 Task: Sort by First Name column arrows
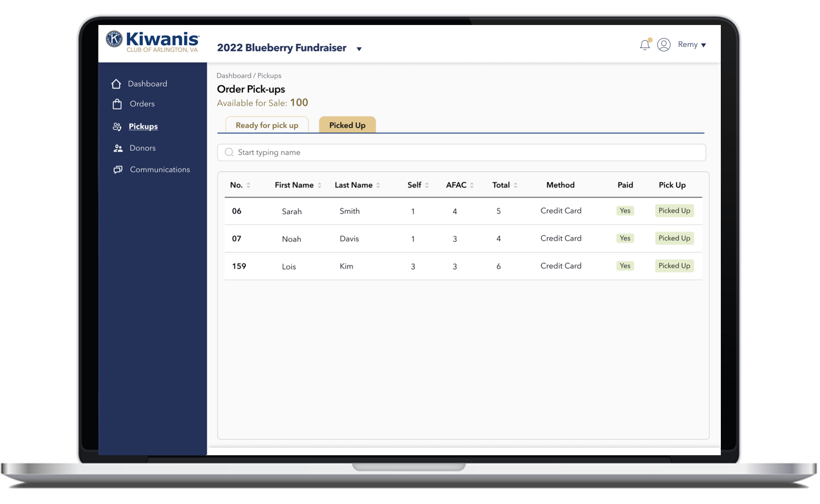(319, 185)
